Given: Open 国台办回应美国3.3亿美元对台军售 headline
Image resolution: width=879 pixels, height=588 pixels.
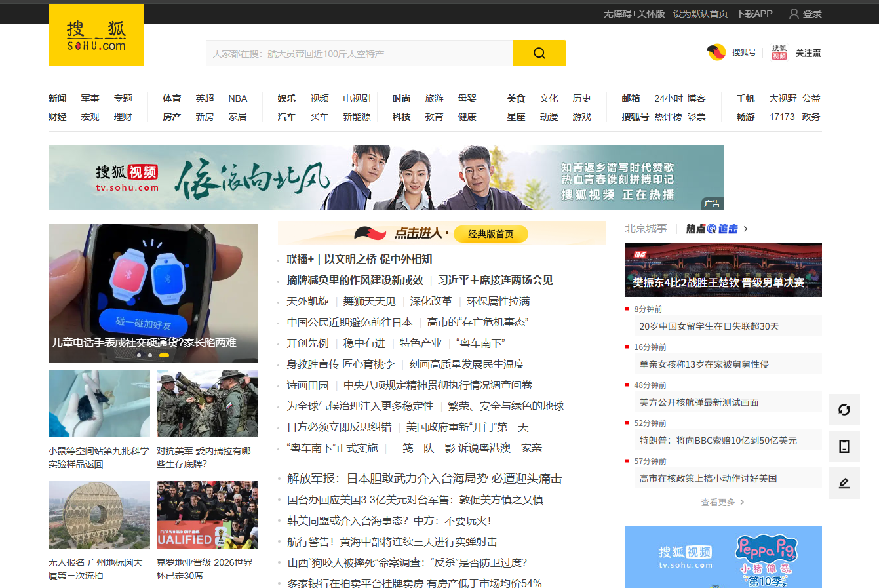Looking at the screenshot, I should (415, 500).
